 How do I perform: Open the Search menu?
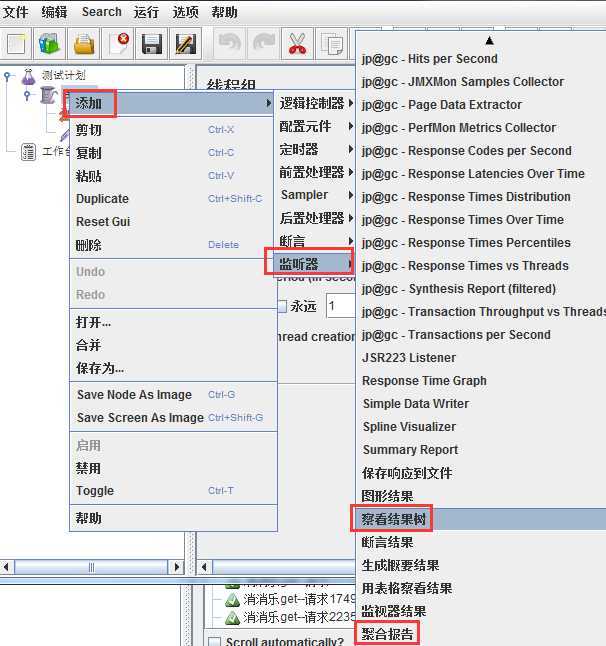[102, 12]
